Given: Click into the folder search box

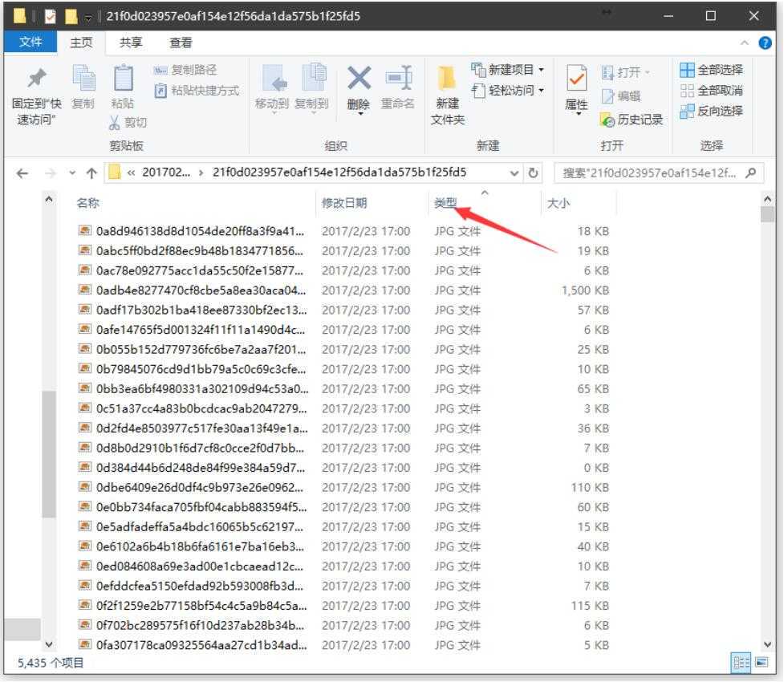Looking at the screenshot, I should coord(650,173).
